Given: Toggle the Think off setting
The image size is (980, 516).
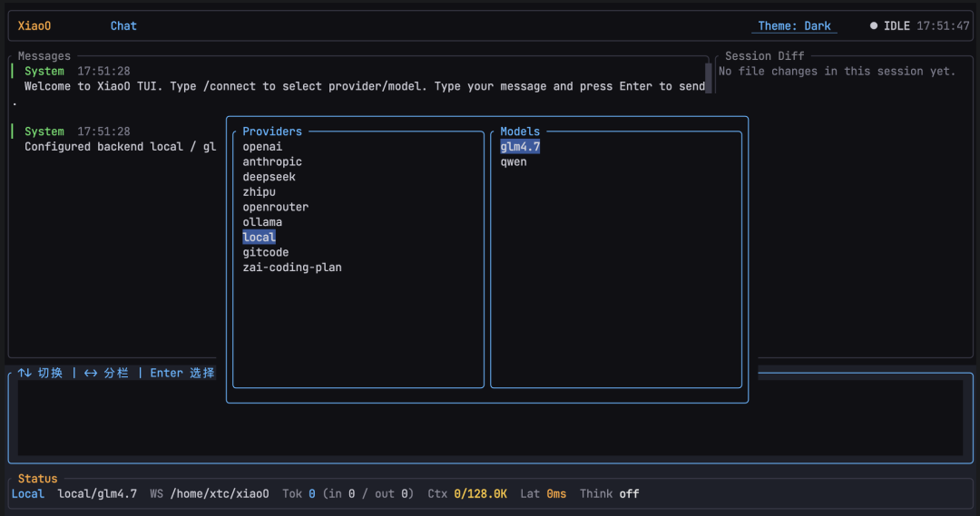Looking at the screenshot, I should [x=610, y=493].
